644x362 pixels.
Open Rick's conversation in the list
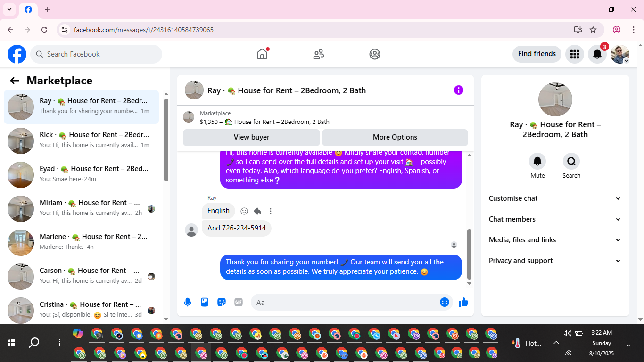click(x=82, y=141)
